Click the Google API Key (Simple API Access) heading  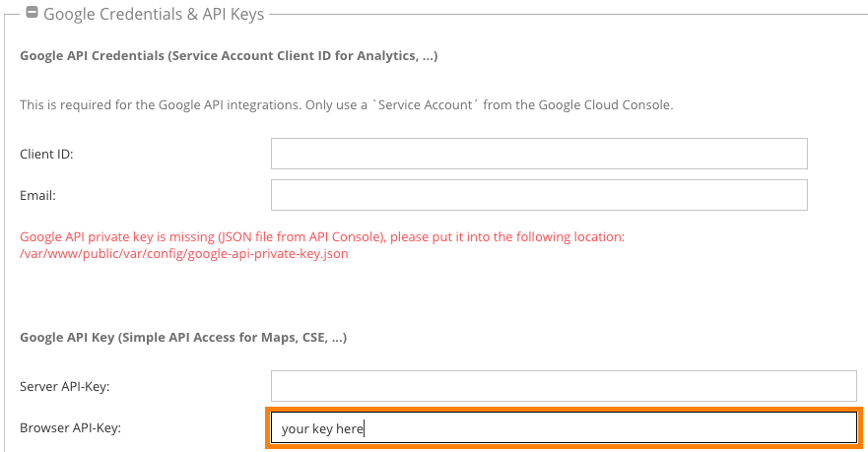click(183, 338)
